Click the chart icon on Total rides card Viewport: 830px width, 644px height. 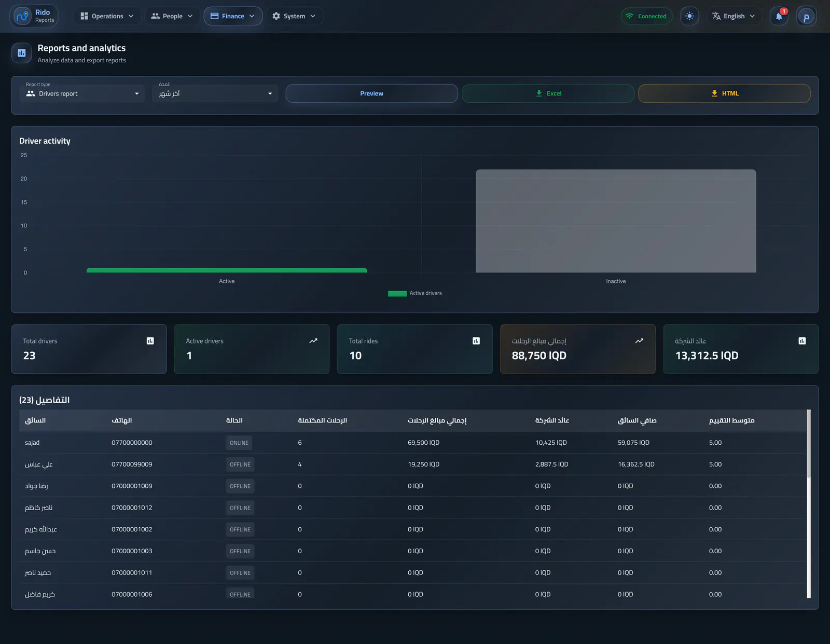pyautogui.click(x=476, y=341)
